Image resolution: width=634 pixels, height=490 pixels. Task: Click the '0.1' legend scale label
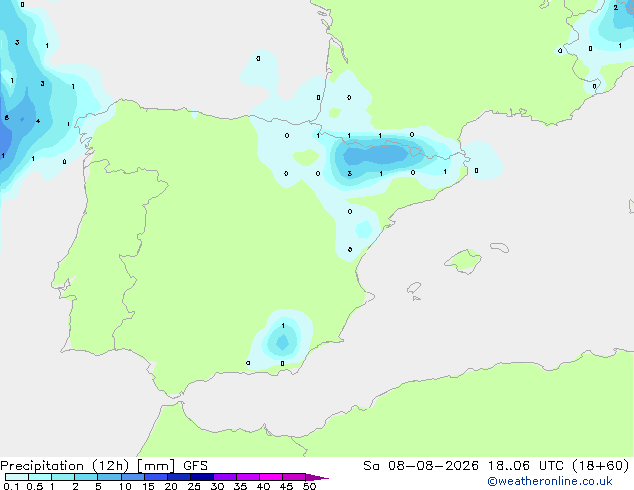point(11,486)
